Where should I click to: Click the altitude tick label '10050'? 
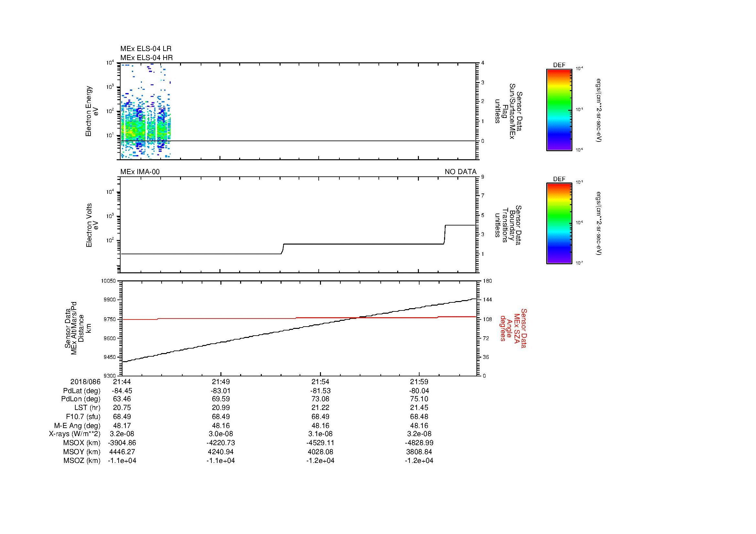pos(109,281)
